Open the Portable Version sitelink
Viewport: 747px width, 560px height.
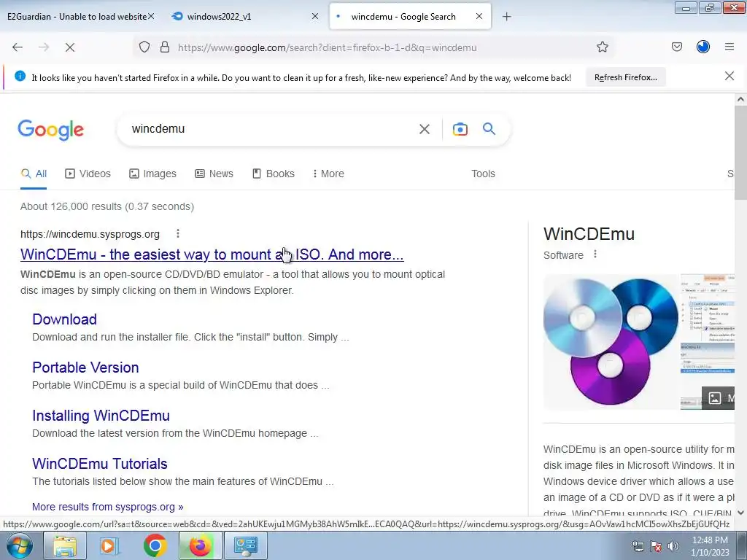(85, 367)
